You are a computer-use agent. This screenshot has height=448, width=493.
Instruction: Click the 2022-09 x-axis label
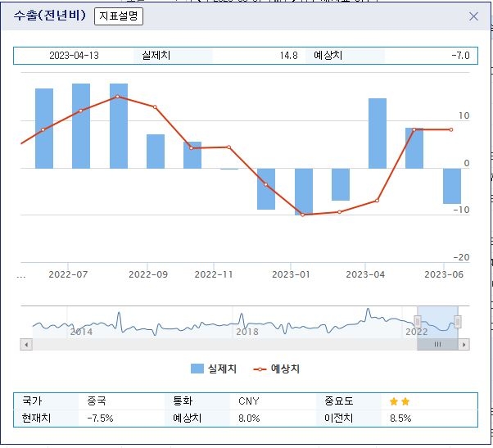pyautogui.click(x=148, y=274)
